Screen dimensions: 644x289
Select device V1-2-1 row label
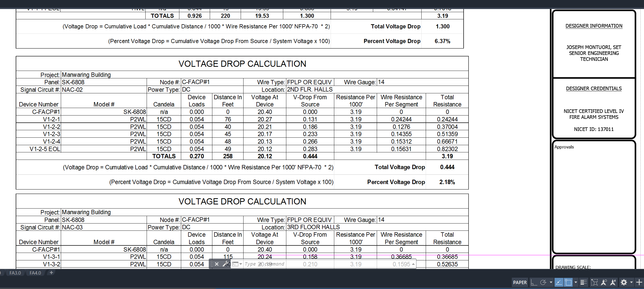coord(52,119)
